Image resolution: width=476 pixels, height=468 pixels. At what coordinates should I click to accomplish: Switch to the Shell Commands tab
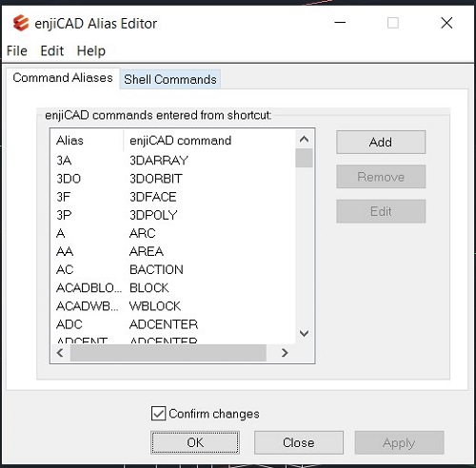(170, 79)
